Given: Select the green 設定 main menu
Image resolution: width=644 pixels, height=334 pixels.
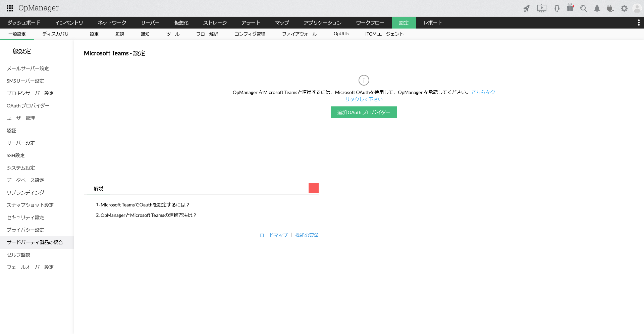Looking at the screenshot, I should click(x=404, y=22).
